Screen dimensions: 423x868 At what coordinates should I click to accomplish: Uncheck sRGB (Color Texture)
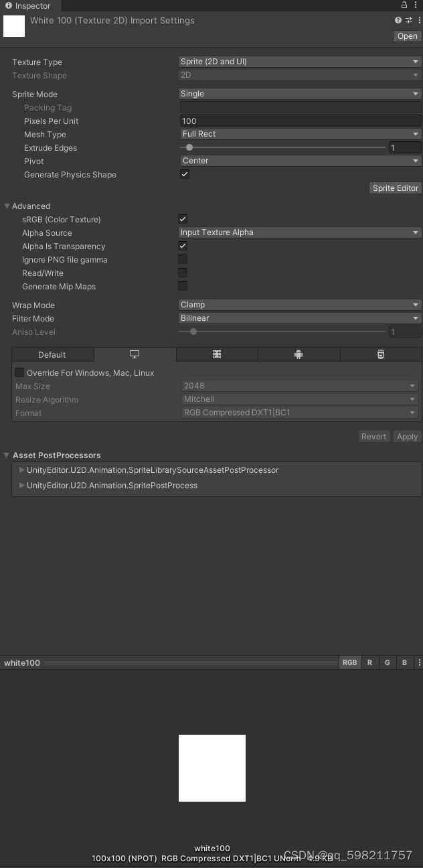click(182, 219)
